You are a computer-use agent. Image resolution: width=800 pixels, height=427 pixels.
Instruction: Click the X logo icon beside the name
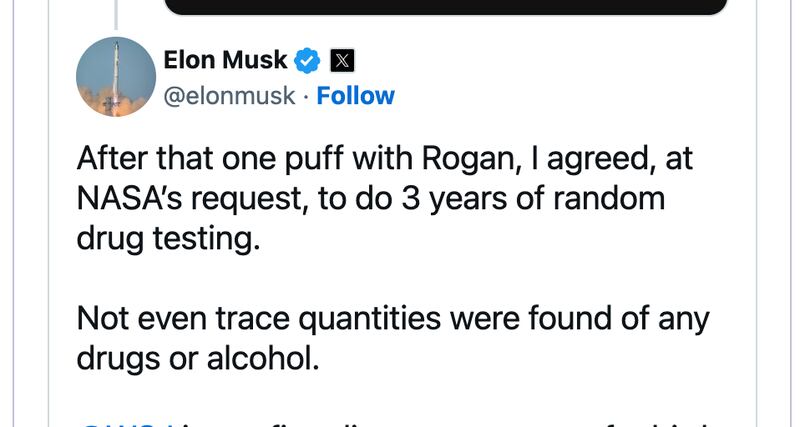click(x=342, y=61)
